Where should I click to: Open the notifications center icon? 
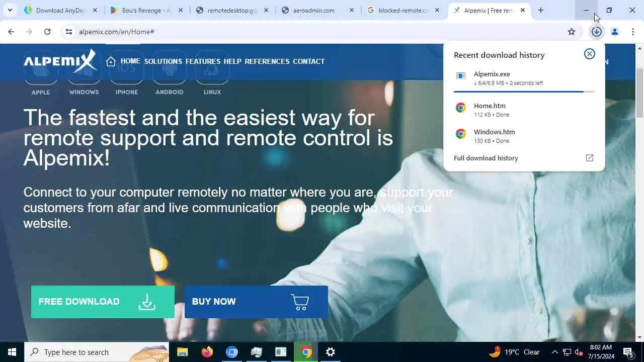click(x=628, y=352)
